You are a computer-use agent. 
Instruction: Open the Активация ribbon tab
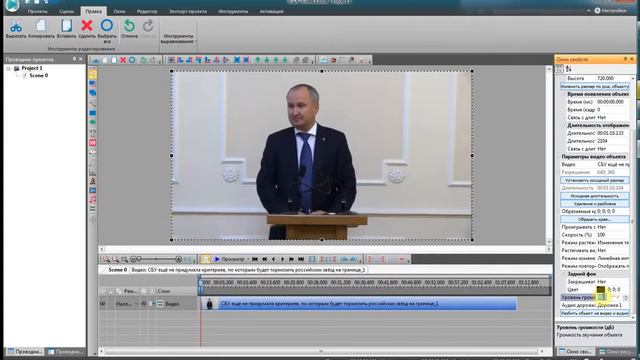pos(271,11)
